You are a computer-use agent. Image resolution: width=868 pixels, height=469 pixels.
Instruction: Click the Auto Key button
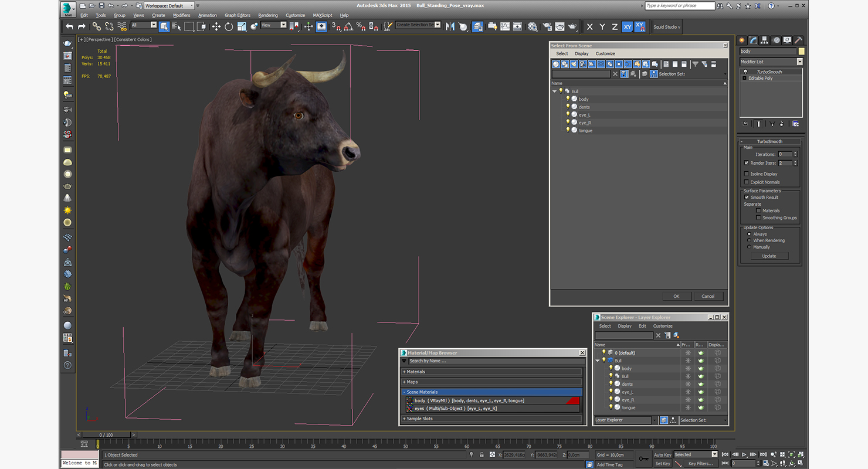click(662, 454)
